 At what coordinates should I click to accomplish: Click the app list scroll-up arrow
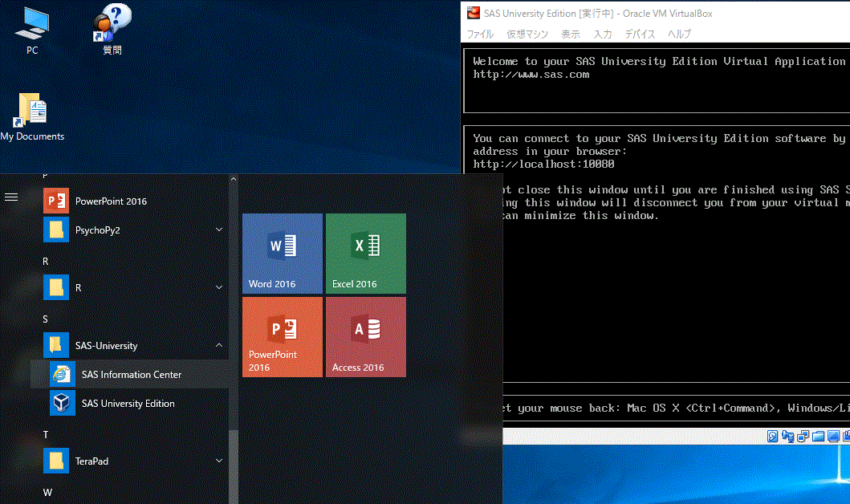coord(234,180)
